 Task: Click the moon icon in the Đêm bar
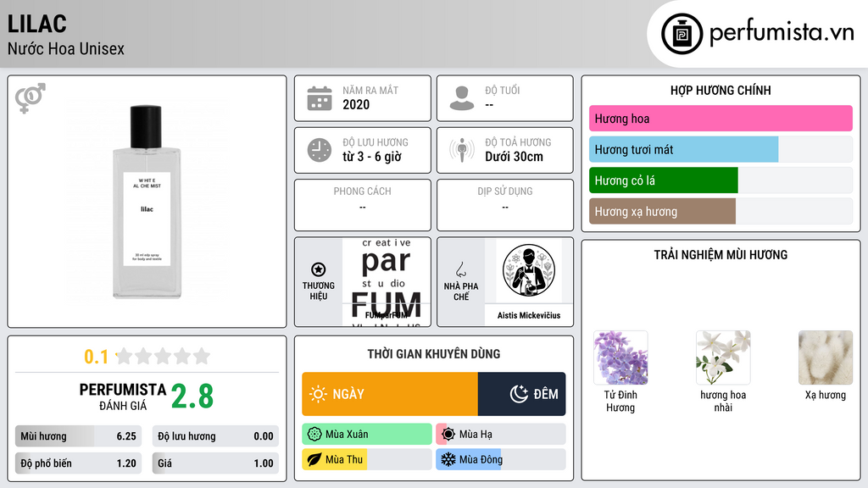pos(519,394)
